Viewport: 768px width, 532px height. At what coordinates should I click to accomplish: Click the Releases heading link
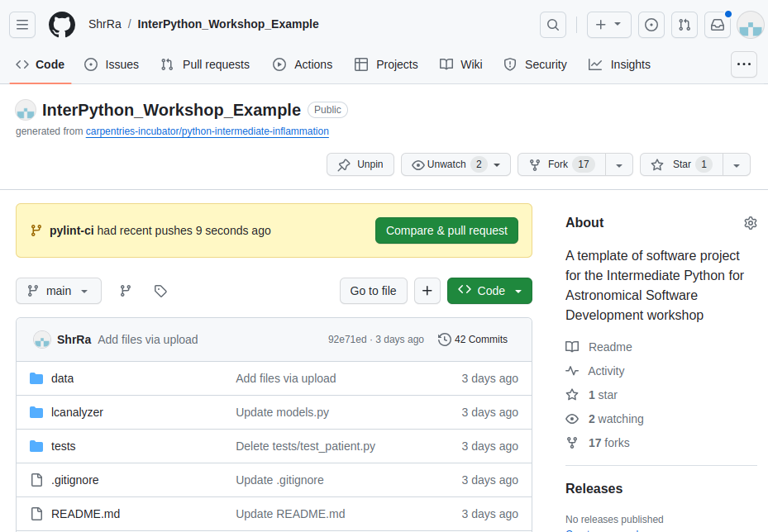594,488
